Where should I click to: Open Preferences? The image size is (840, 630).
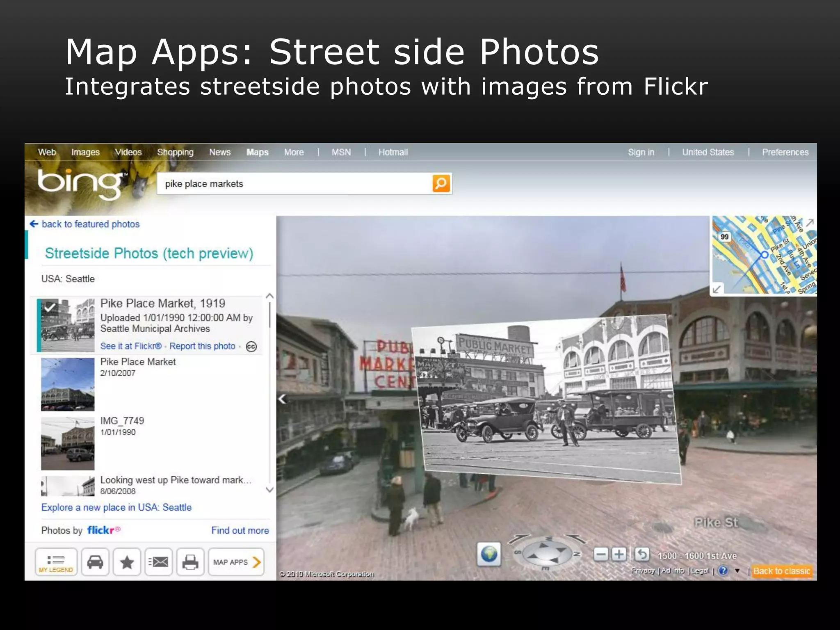pos(785,152)
